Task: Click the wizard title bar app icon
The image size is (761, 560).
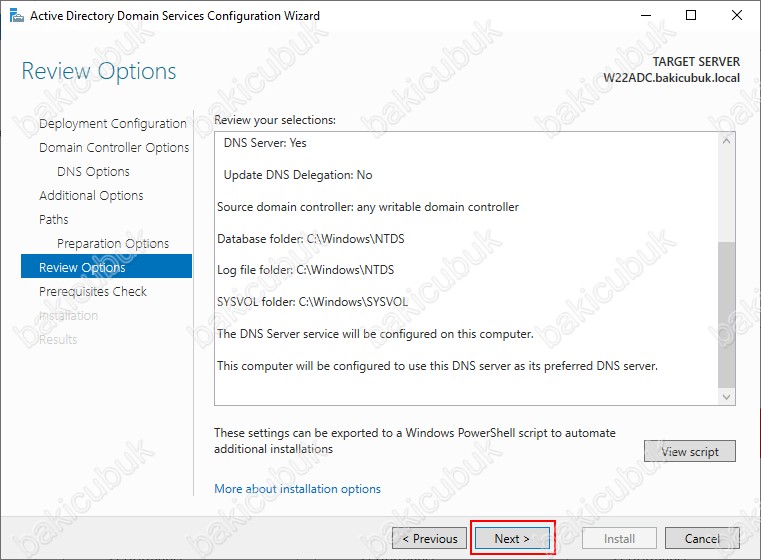Action: [17, 16]
